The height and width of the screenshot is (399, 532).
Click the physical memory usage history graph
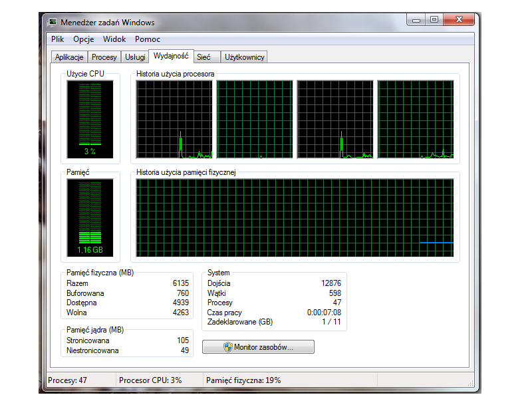click(x=295, y=218)
